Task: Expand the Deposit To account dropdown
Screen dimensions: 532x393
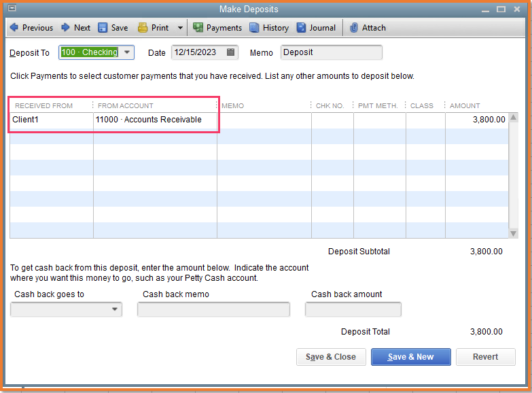Action: click(x=127, y=52)
